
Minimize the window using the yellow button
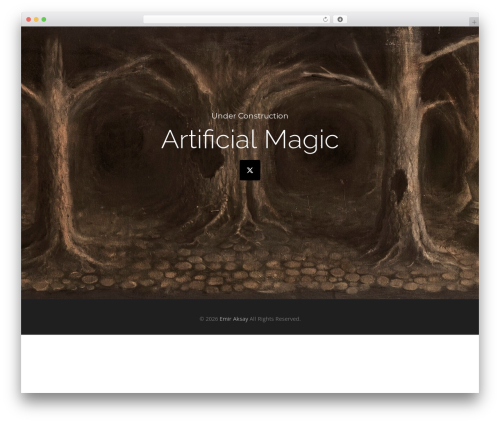coord(36,20)
